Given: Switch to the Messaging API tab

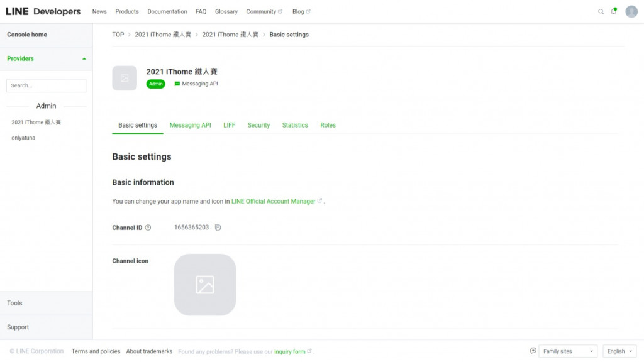Looking at the screenshot, I should pyautogui.click(x=190, y=125).
